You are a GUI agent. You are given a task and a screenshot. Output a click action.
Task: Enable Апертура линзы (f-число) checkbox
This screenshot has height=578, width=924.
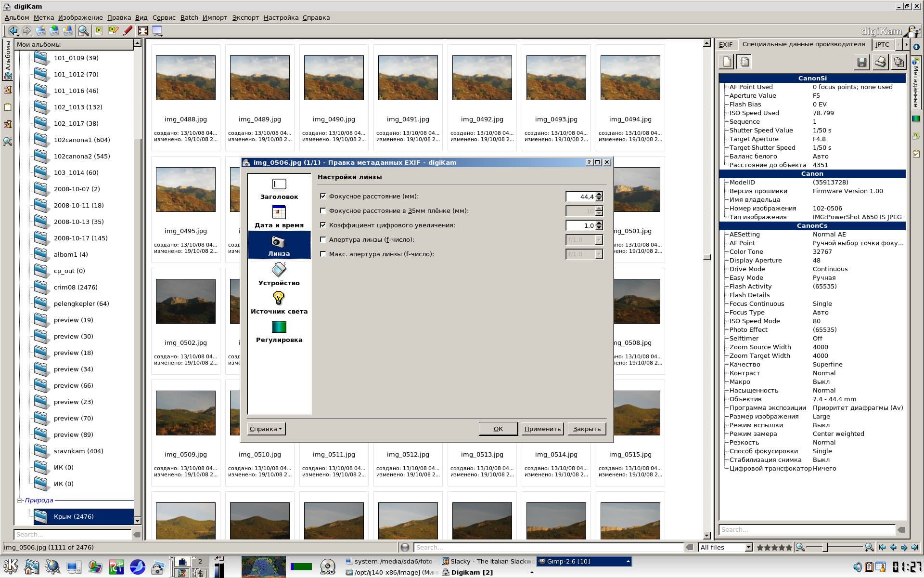323,239
